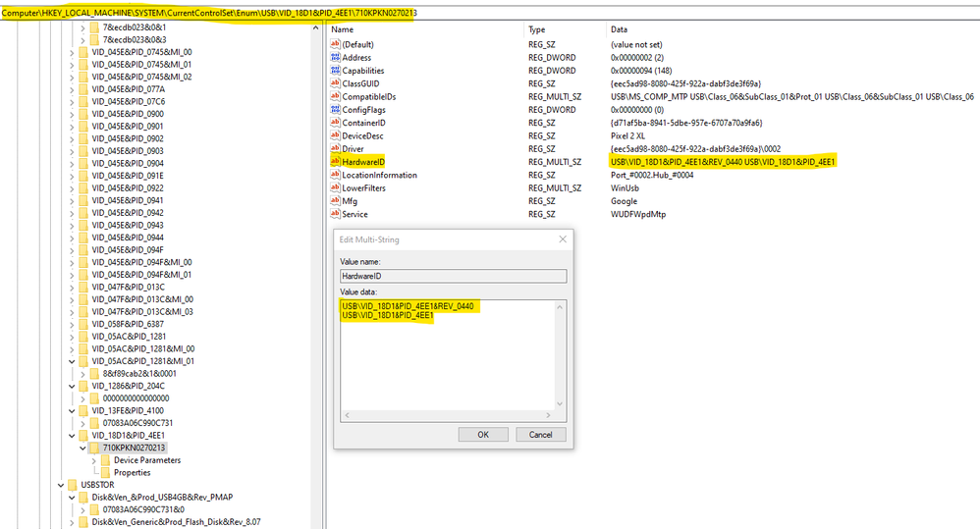Select the VID_045E&PID_0745&MI_00 key

click(x=141, y=52)
